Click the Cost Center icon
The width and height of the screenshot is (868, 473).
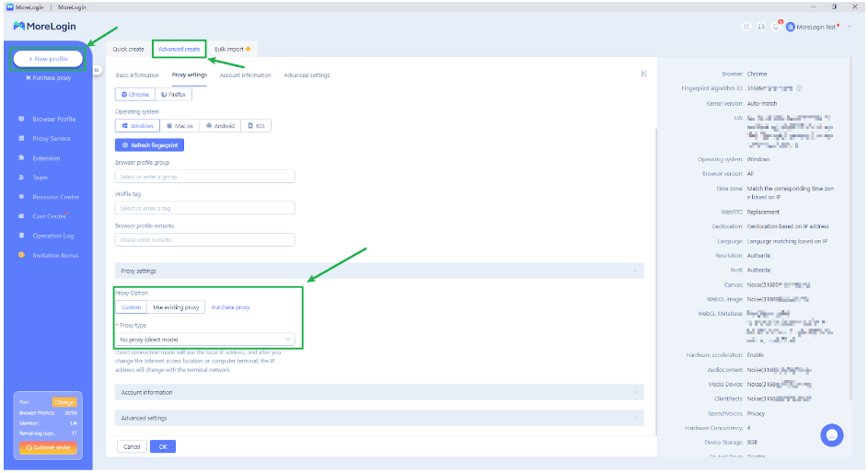[21, 215]
